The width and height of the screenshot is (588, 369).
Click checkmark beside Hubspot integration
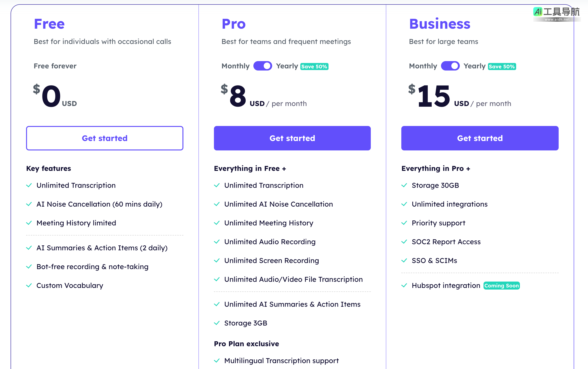pyautogui.click(x=404, y=286)
